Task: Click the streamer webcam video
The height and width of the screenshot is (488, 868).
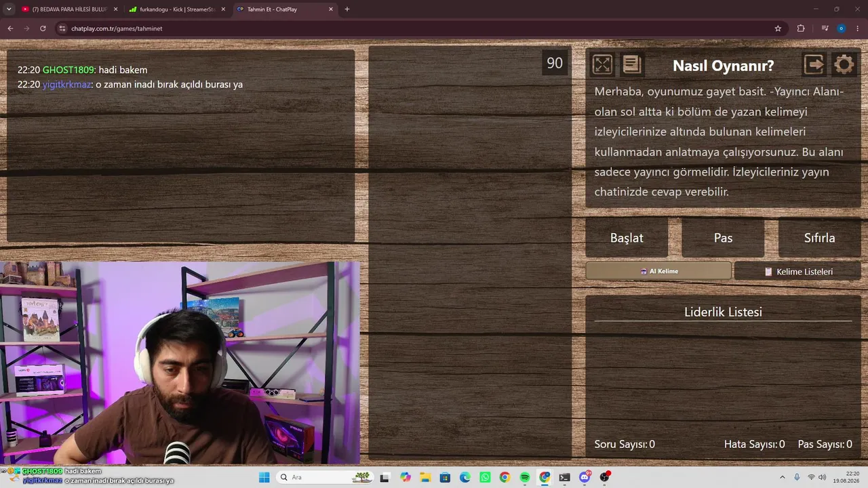Action: coord(180,363)
